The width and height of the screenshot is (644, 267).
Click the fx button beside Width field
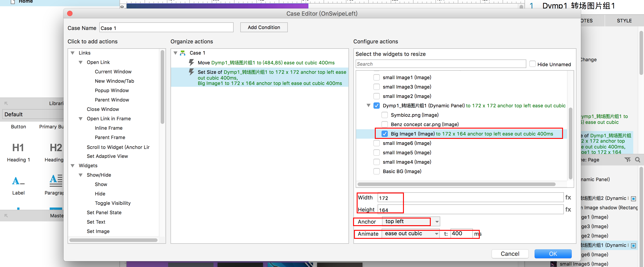click(568, 197)
